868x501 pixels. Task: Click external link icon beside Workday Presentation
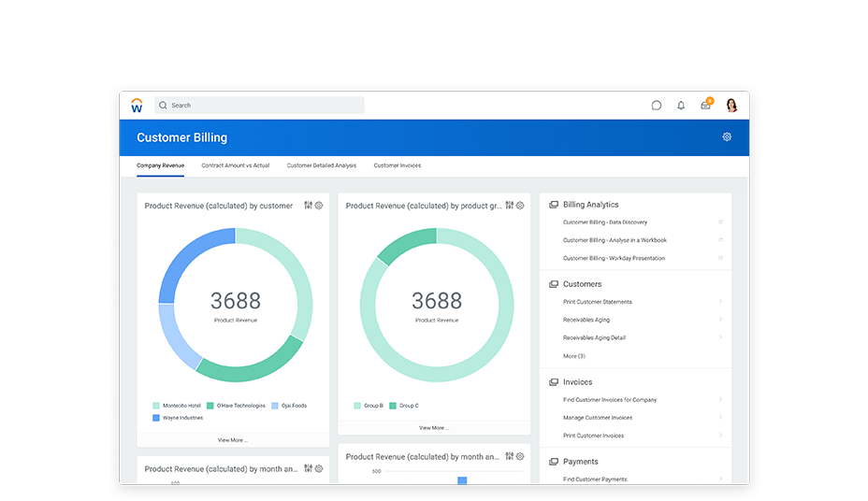[720, 258]
